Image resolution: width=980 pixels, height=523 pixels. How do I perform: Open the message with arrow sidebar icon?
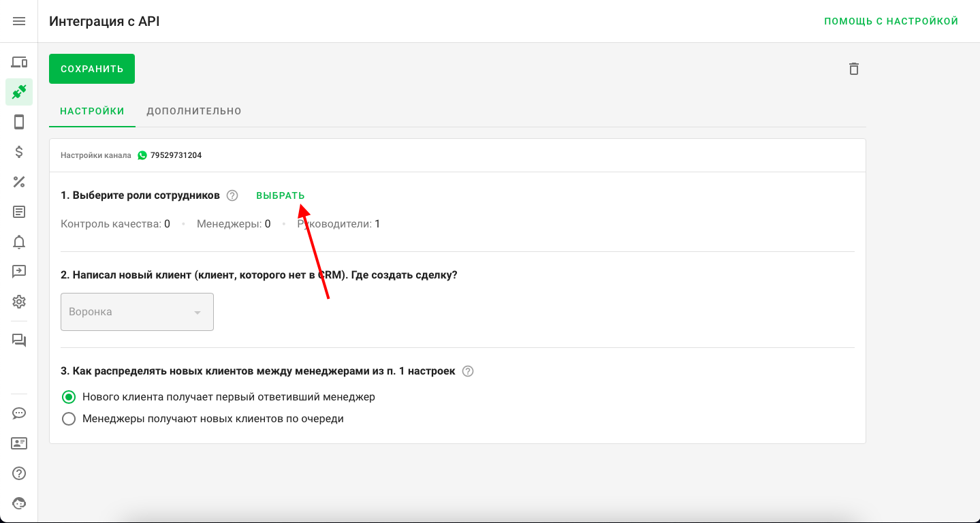(19, 272)
